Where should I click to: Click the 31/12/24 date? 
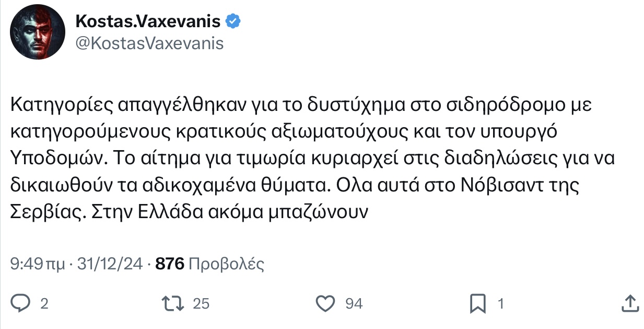109,264
